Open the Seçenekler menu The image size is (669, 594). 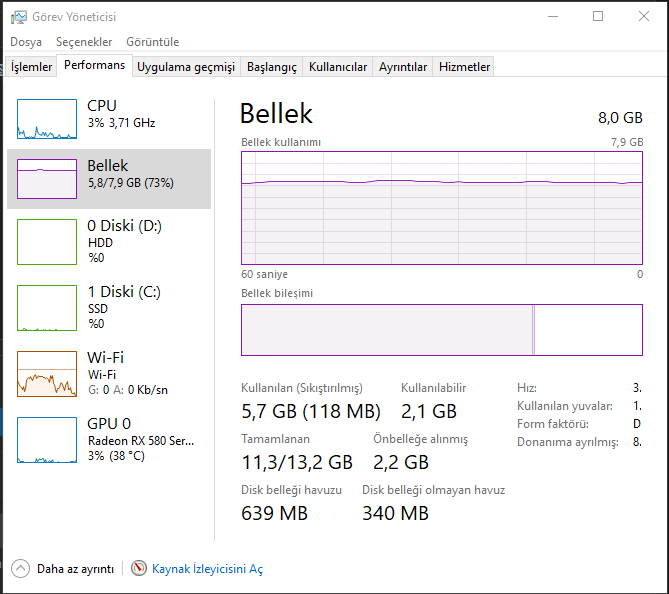84,42
